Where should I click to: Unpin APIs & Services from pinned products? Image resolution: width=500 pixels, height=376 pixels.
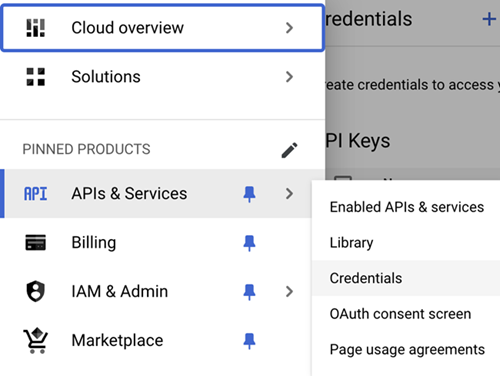[249, 194]
